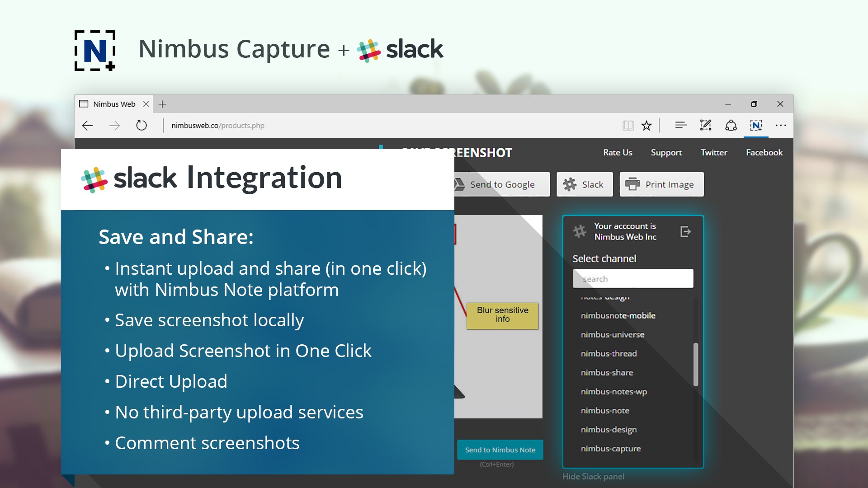This screenshot has height=488, width=868.
Task: Select the nimbus-capture channel
Action: (x=611, y=449)
